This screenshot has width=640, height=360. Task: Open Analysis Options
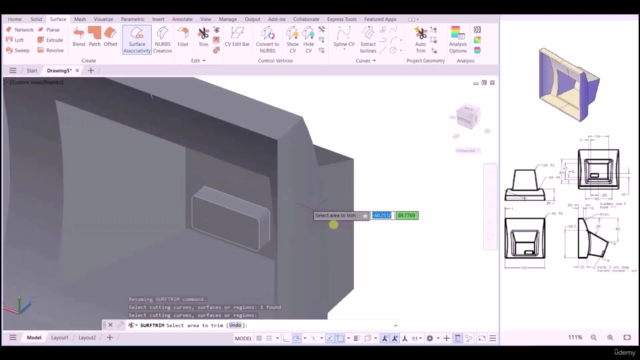[x=458, y=40]
